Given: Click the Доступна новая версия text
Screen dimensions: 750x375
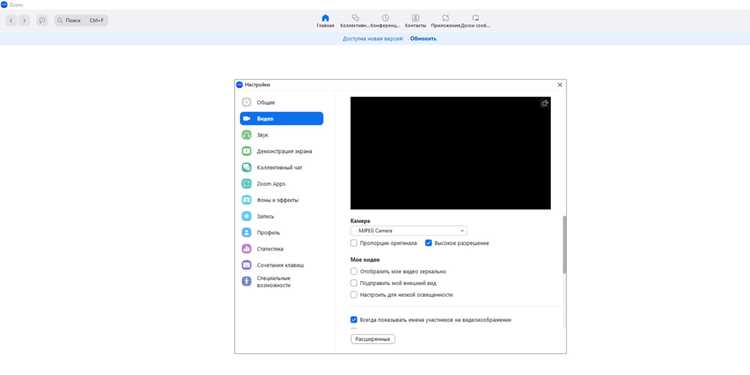Looking at the screenshot, I should click(x=374, y=39).
